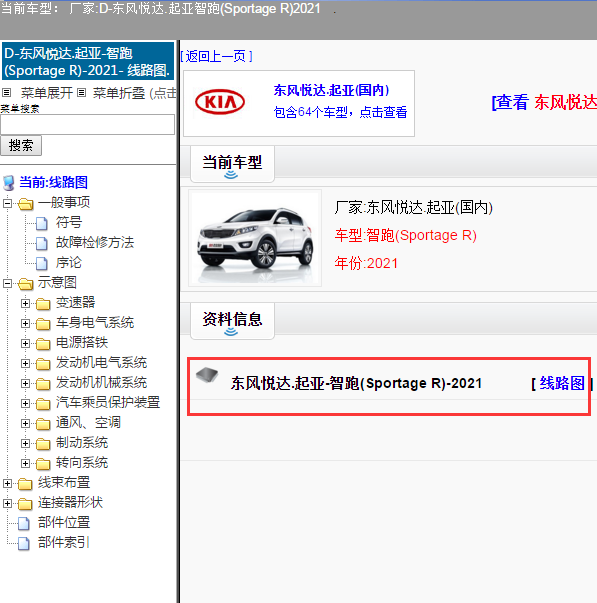Click the folder icon next to 车身电气系统
The image size is (597, 603).
[43, 324]
